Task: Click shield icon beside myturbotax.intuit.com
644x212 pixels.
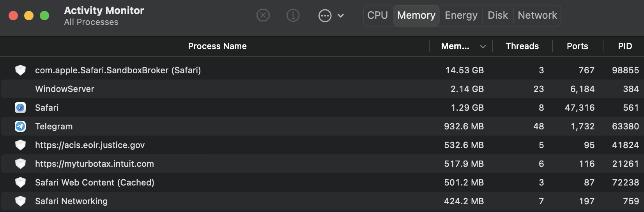Action: coord(20,164)
